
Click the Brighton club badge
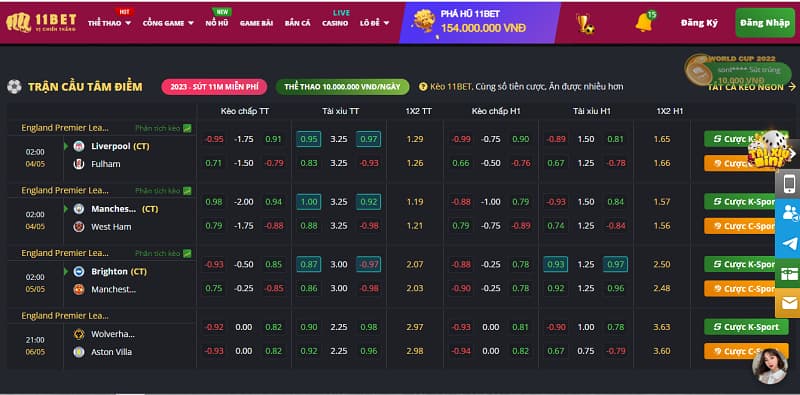[79, 271]
